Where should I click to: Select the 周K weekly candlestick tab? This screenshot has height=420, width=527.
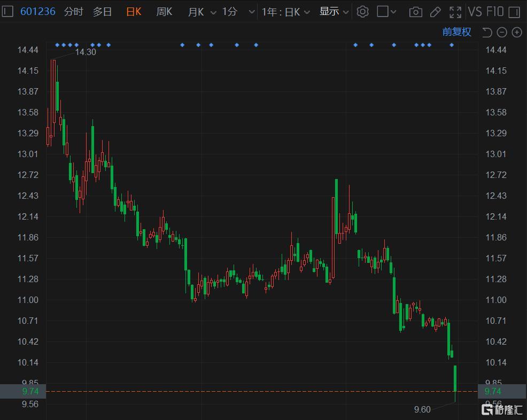point(164,12)
